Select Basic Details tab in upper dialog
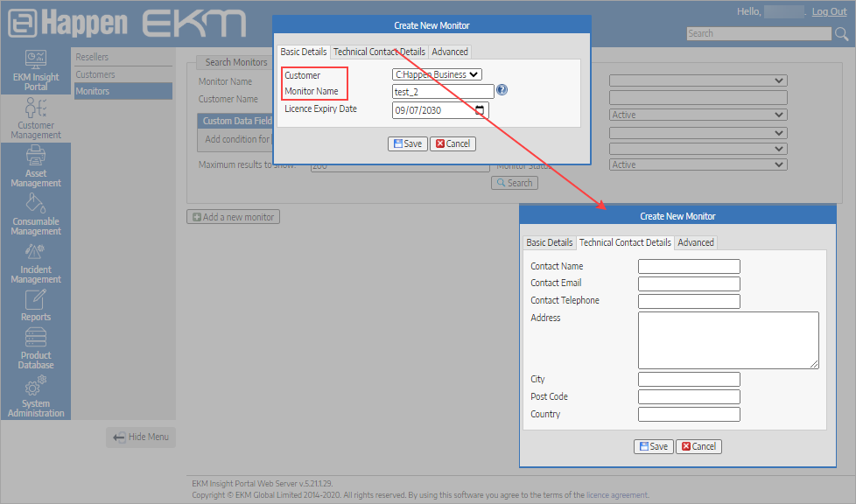The image size is (856, 504). pos(304,52)
